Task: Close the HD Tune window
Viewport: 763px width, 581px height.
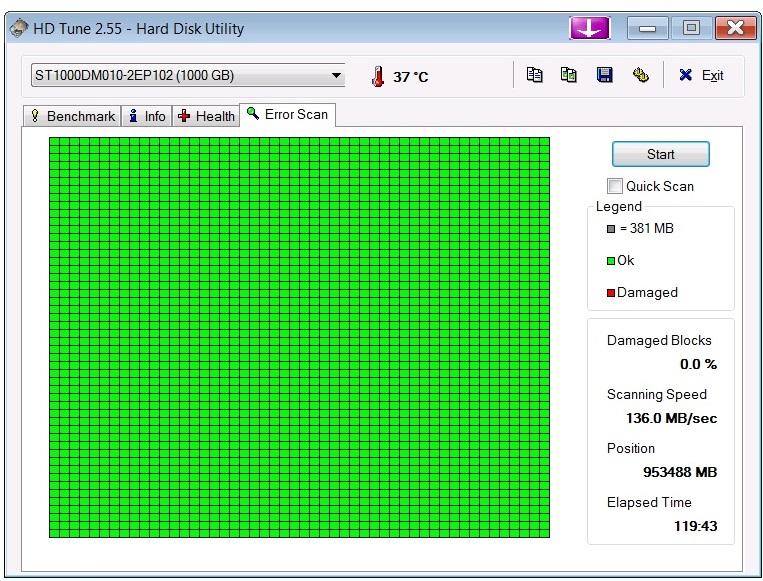Action: point(735,28)
